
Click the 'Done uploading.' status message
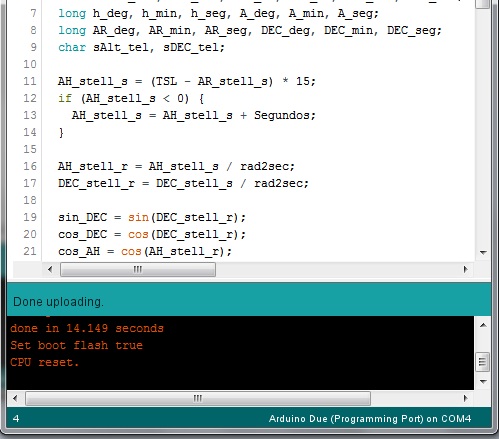pyautogui.click(x=58, y=302)
